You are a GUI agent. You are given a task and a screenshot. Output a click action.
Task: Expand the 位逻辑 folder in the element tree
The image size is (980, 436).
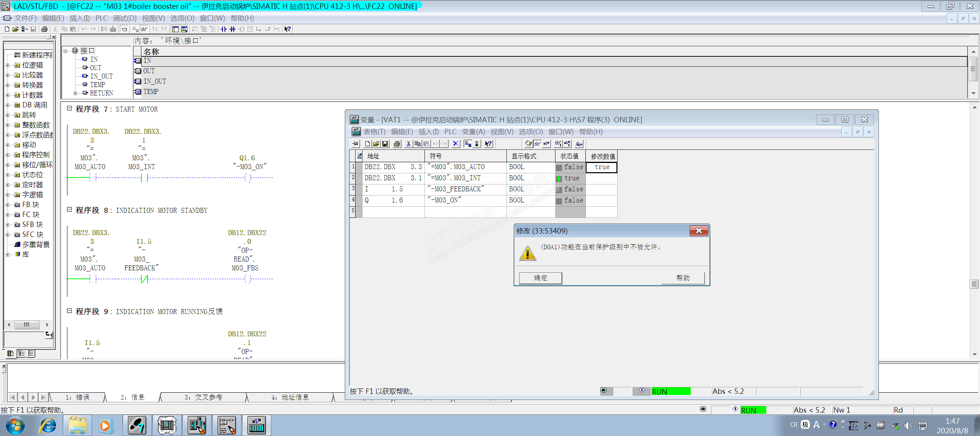(7, 65)
